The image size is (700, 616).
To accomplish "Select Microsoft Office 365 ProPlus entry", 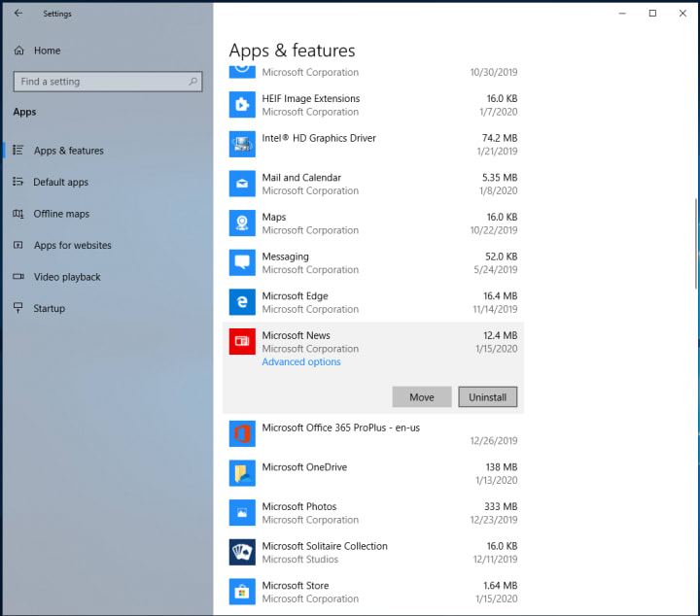I will tap(372, 433).
